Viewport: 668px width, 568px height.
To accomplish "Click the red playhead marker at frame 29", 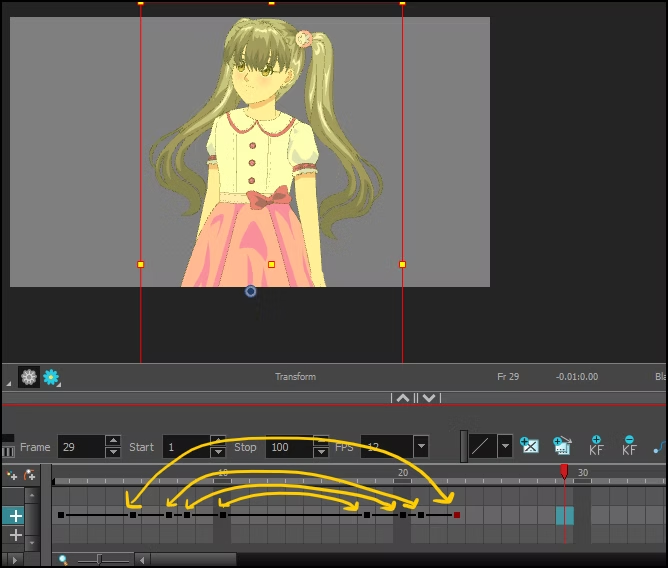I will (x=564, y=471).
